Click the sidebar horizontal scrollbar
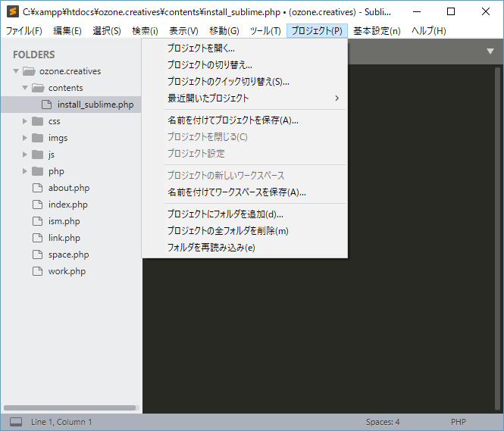The height and width of the screenshot is (431, 504). (x=70, y=408)
